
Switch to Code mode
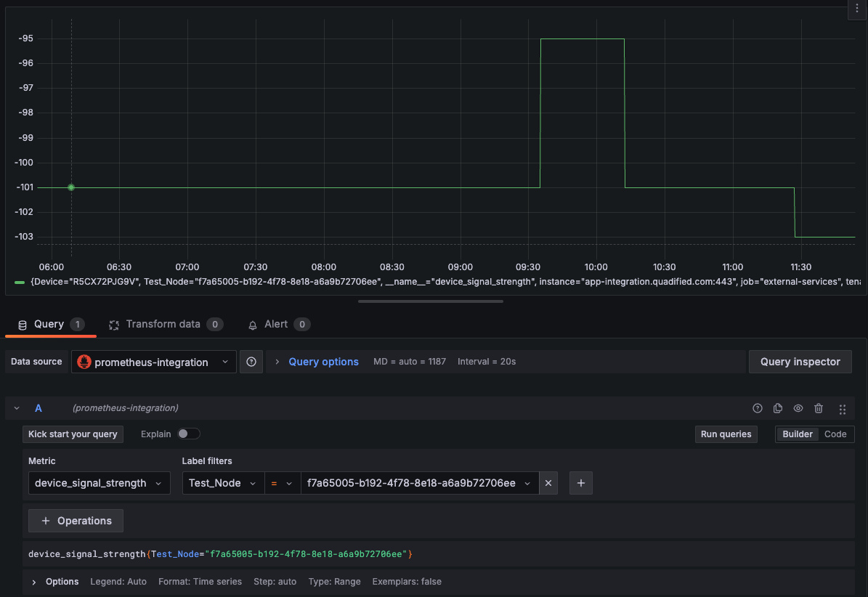tap(835, 434)
